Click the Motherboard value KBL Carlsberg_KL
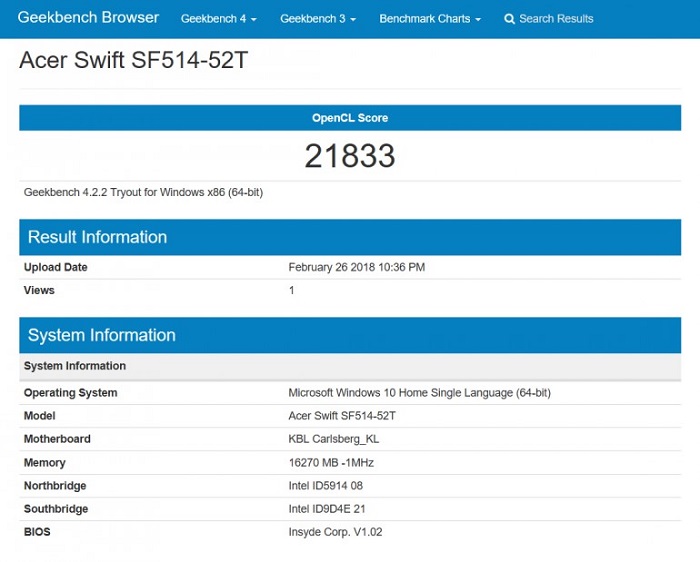This screenshot has height=562, width=700. pyautogui.click(x=333, y=439)
